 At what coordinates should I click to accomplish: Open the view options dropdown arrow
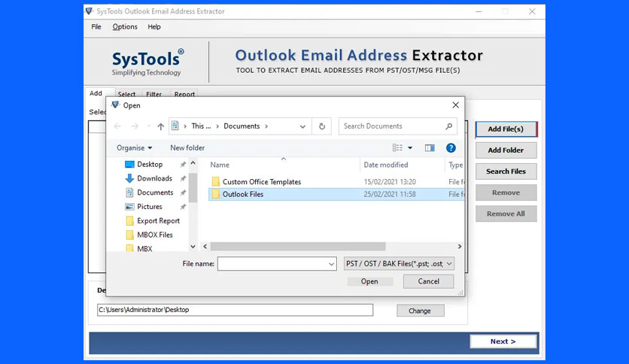coord(410,148)
